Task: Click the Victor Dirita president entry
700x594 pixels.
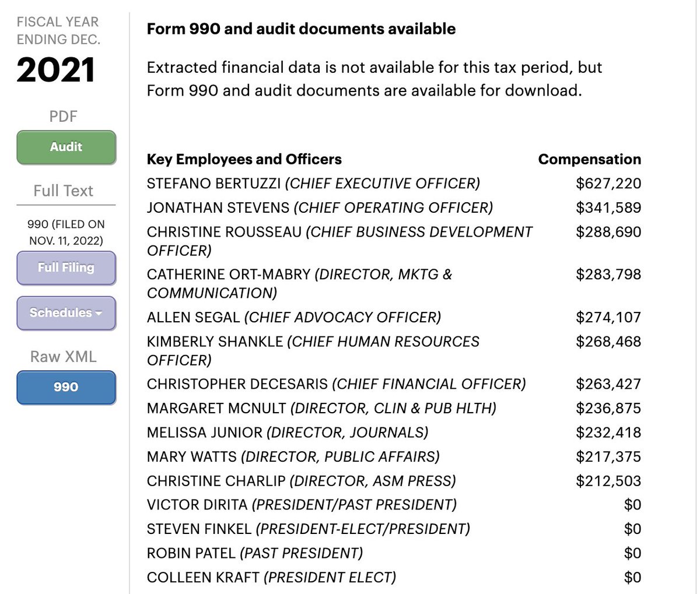Action: point(394,504)
